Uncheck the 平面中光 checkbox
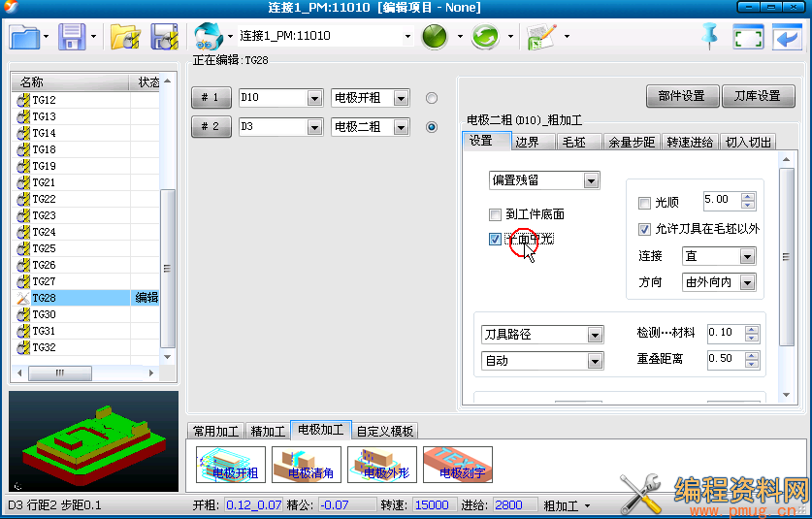Screen dimensions: 812x519 point(495,239)
